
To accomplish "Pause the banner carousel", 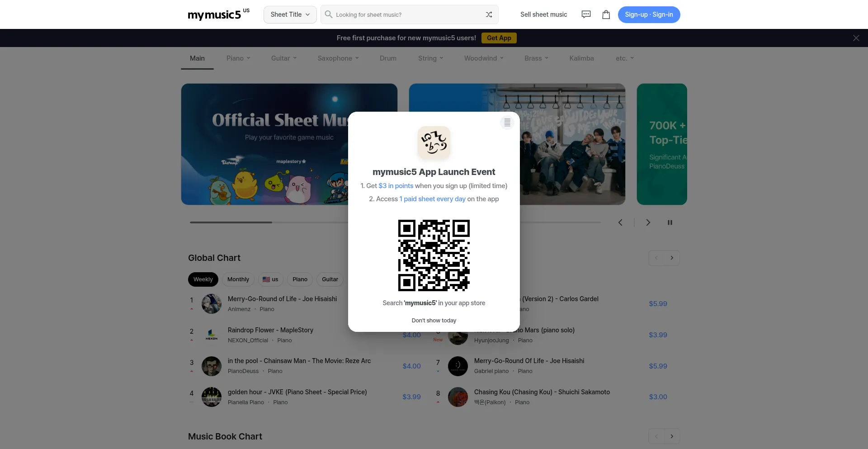I will (x=670, y=222).
